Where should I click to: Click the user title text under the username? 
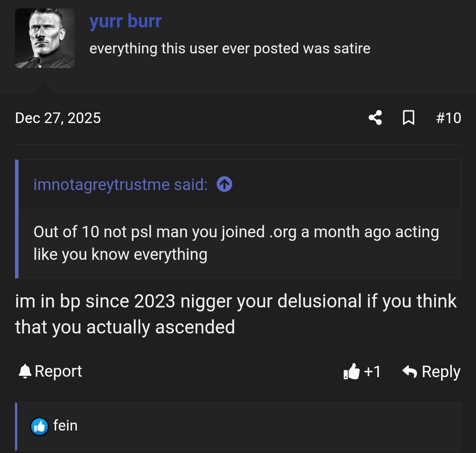(230, 48)
